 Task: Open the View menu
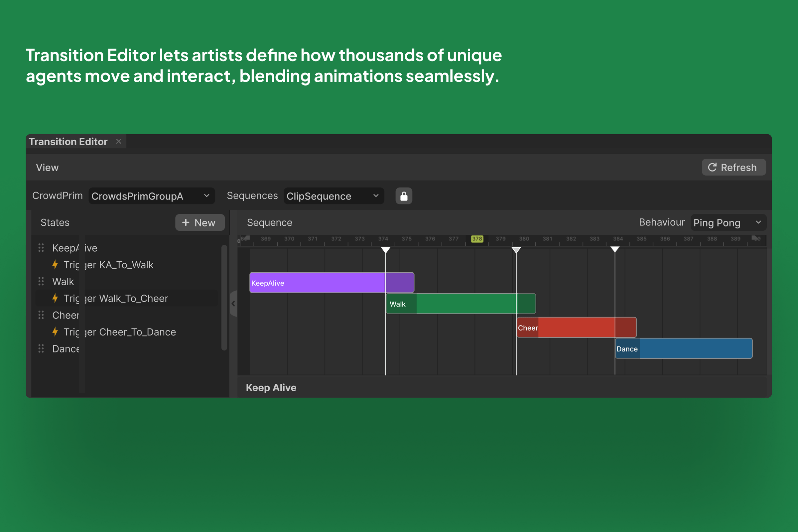[x=47, y=167]
